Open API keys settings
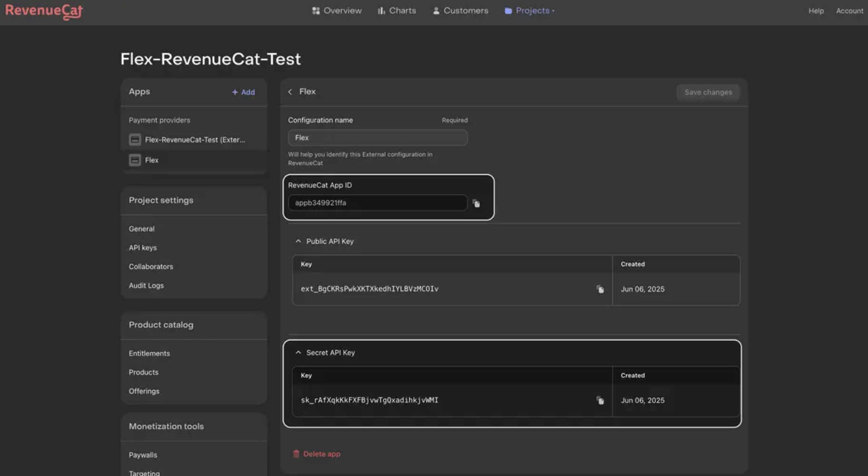The image size is (868, 476). pyautogui.click(x=142, y=248)
